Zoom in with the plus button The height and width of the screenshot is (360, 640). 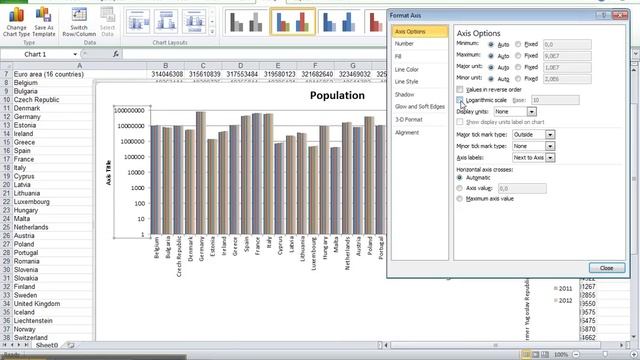pyautogui.click(x=633, y=355)
